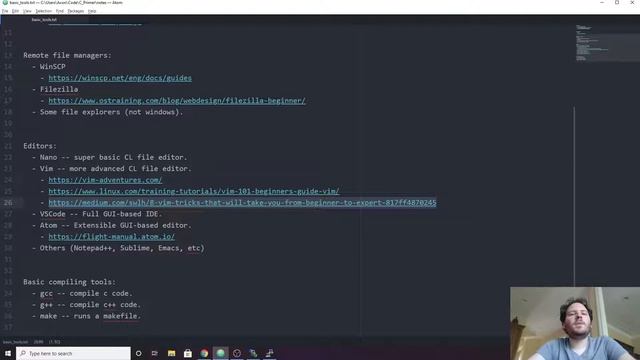The width and height of the screenshot is (640, 360).
Task: Click the 'gcc -- compile c code.' line
Action: click(x=82, y=293)
